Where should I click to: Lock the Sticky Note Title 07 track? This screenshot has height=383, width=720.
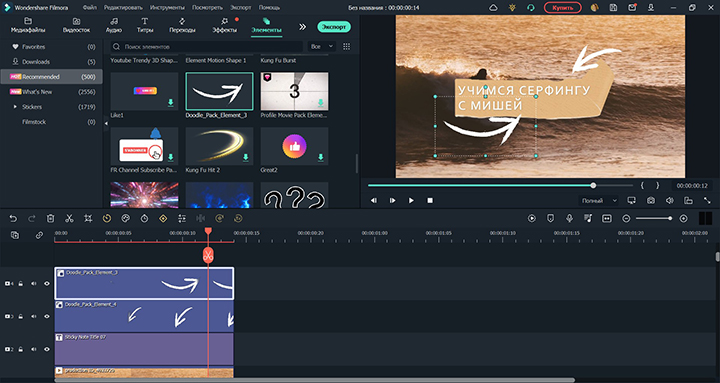click(21, 349)
